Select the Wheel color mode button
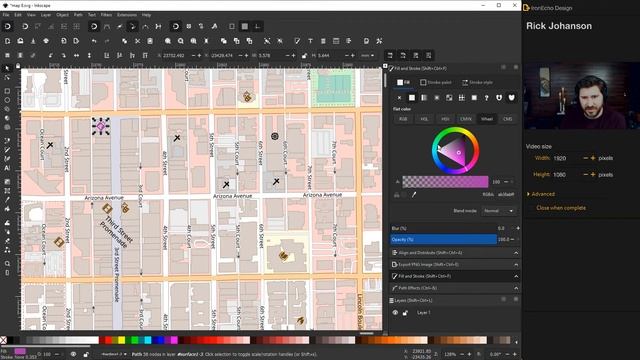 tap(487, 119)
